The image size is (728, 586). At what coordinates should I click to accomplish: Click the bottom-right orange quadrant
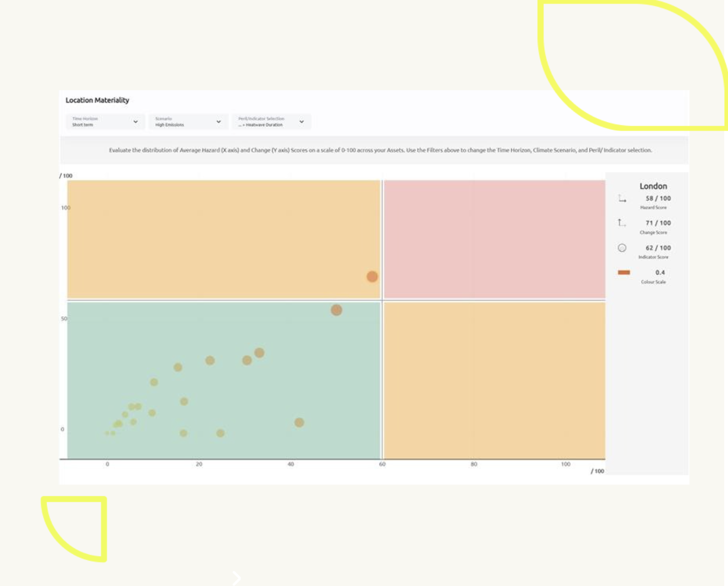coord(494,380)
